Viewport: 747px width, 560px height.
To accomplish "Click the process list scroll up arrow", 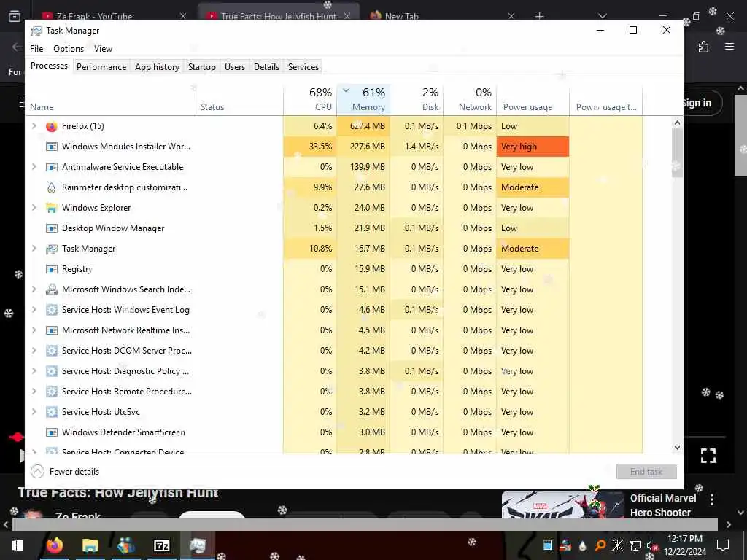I will 678,122.
